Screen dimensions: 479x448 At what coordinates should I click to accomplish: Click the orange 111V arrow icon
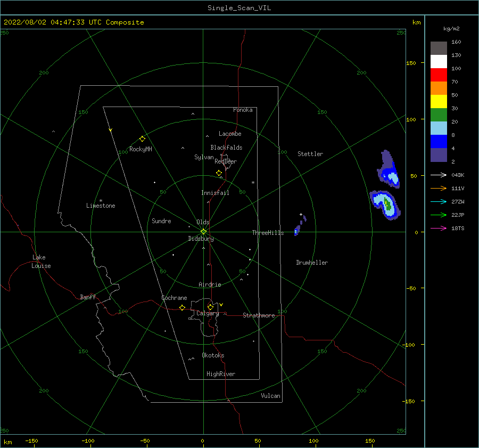(439, 189)
